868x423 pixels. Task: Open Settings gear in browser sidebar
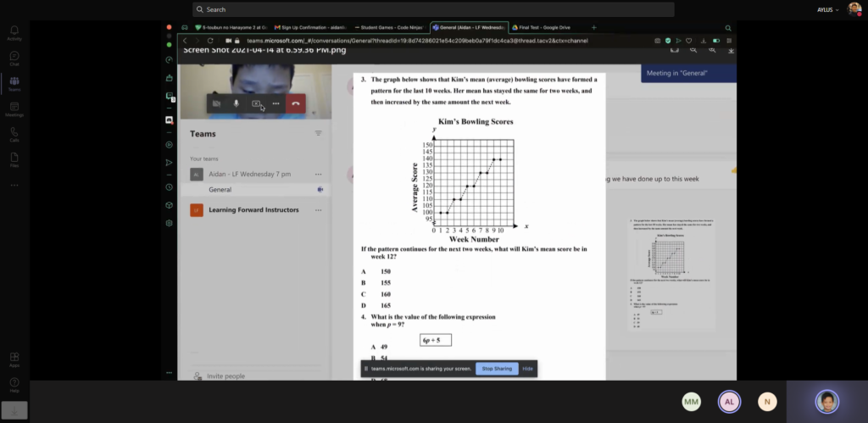170,223
